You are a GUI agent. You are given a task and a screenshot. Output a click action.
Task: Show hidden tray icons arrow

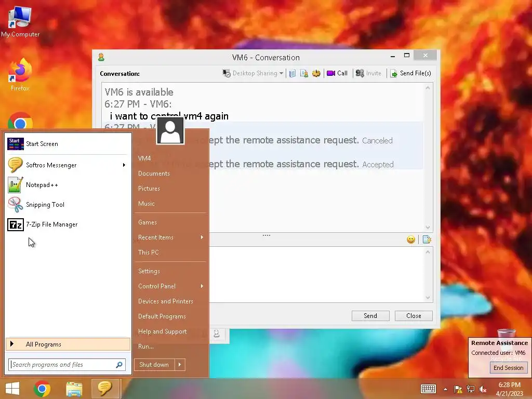click(x=445, y=389)
